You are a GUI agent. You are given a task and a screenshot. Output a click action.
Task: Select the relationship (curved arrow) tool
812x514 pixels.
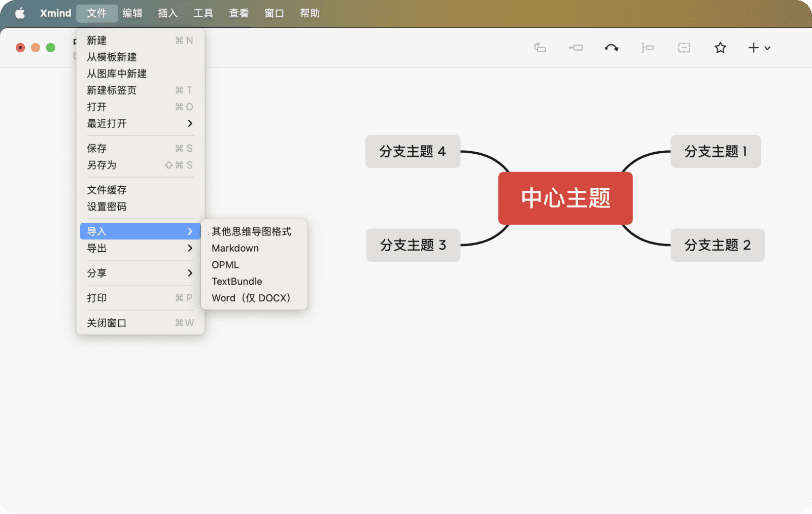click(612, 47)
